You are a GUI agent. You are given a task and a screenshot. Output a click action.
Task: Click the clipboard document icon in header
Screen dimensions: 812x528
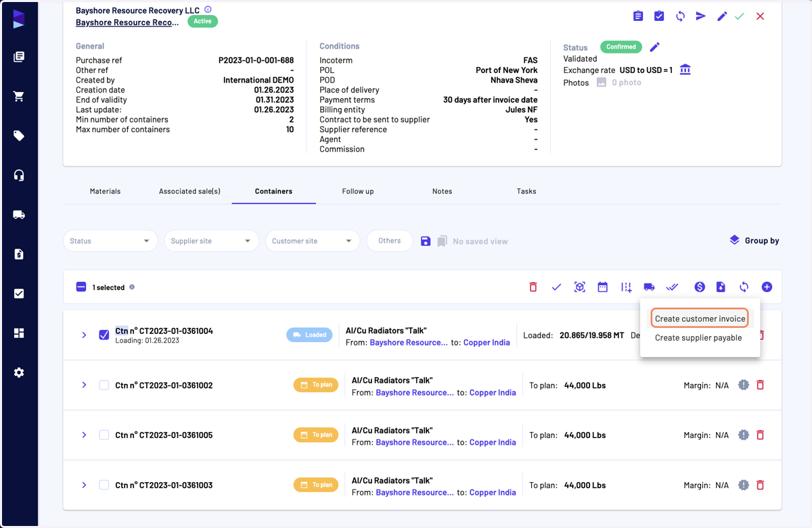tap(638, 16)
